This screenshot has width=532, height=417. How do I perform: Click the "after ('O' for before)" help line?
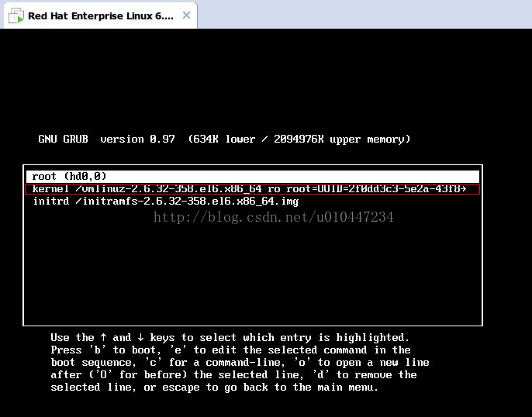(233, 374)
